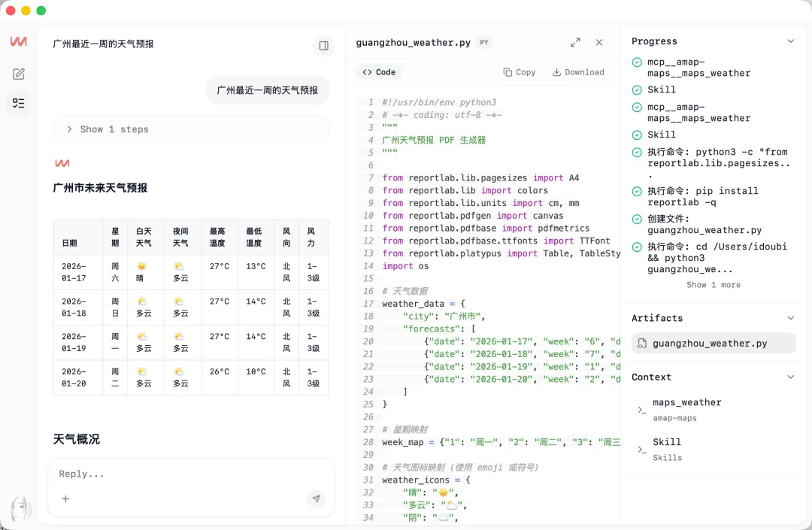Collapse the Progress panel

(790, 41)
